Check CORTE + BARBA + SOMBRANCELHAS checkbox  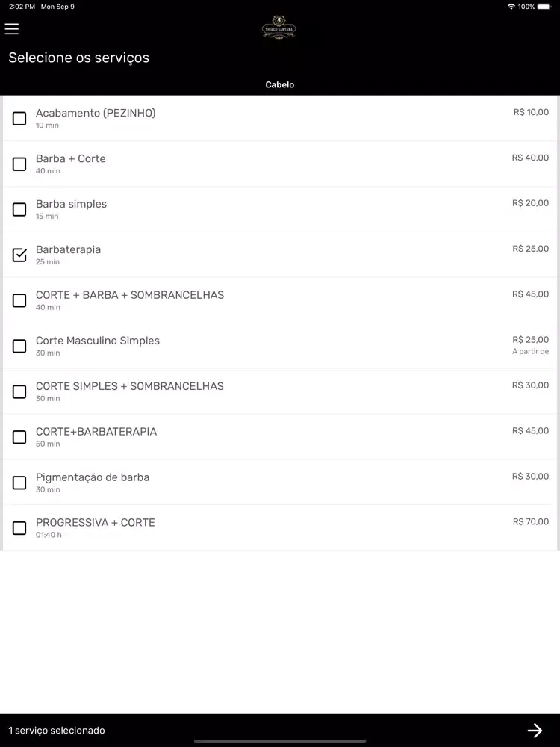[x=19, y=300]
